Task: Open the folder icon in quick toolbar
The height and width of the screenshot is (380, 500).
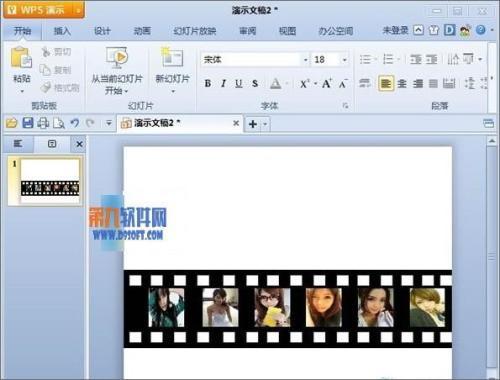Action: 11,123
